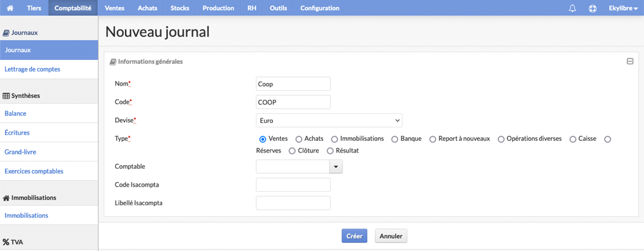This screenshot has width=644, height=251.
Task: Open the Devise dropdown
Action: click(x=329, y=120)
